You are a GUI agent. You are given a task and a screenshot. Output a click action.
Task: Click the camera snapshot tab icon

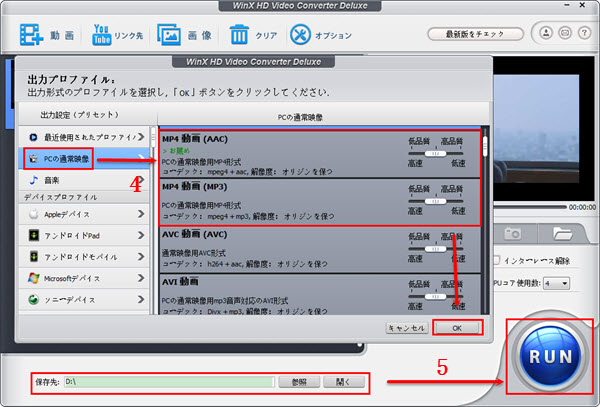(512, 233)
